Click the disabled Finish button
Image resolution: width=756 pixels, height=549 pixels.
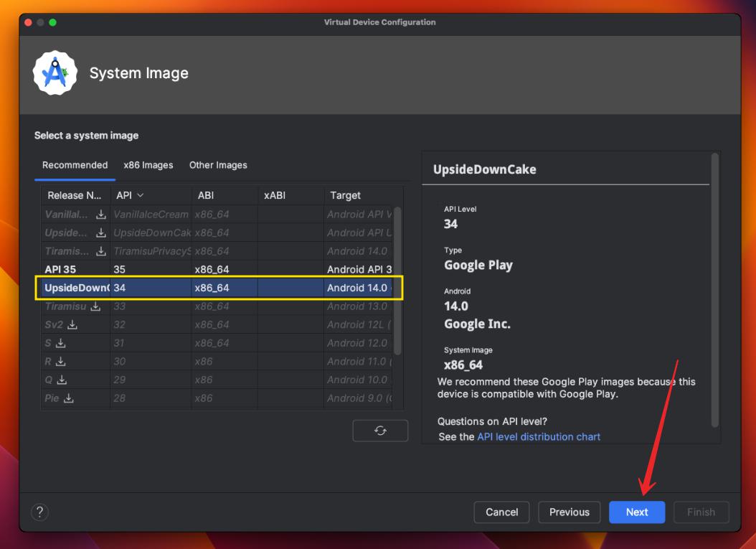click(x=701, y=512)
